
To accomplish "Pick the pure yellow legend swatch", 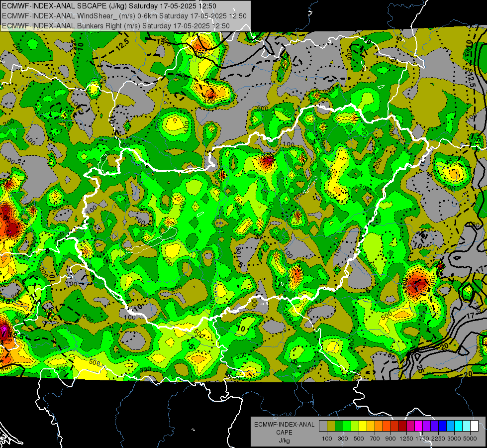I will (x=363, y=426).
